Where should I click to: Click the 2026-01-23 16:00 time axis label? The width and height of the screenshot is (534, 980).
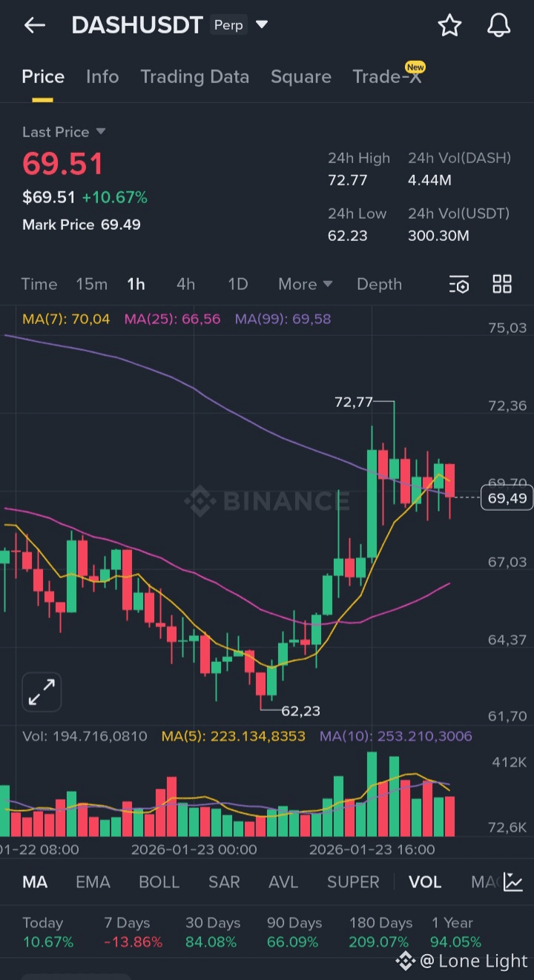[x=372, y=850]
